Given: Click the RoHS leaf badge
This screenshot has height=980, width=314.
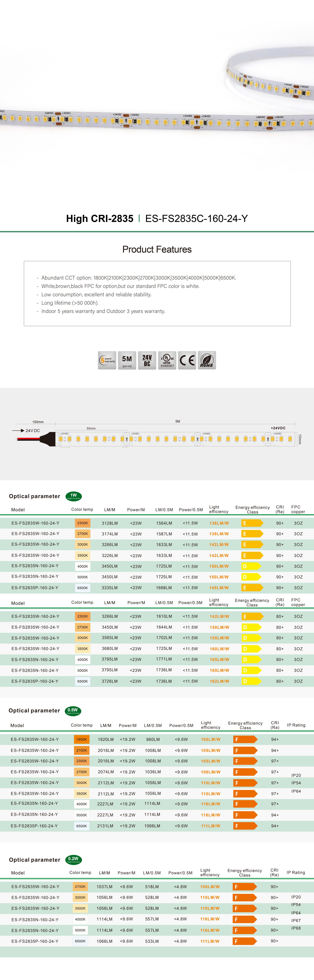Looking at the screenshot, I should tap(207, 360).
